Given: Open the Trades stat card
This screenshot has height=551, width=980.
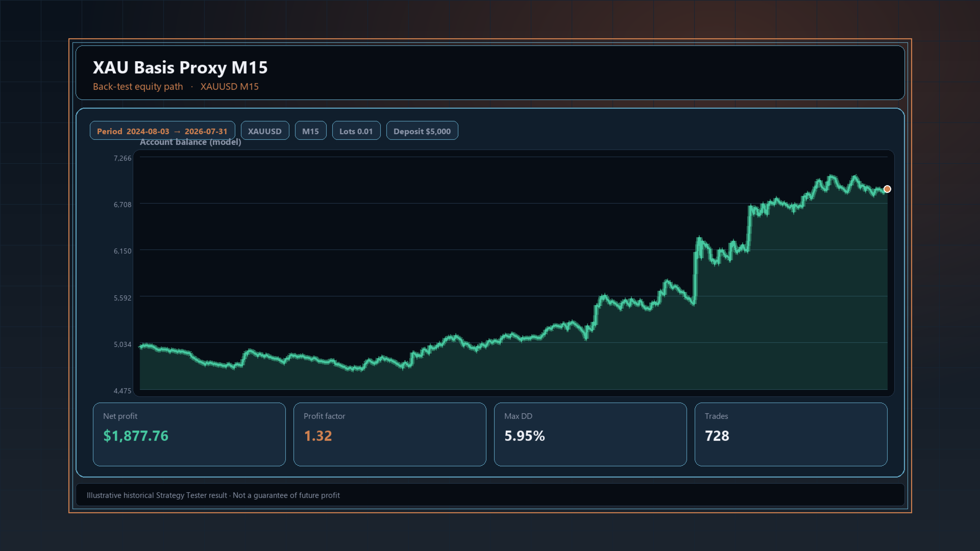Looking at the screenshot, I should coord(791,434).
